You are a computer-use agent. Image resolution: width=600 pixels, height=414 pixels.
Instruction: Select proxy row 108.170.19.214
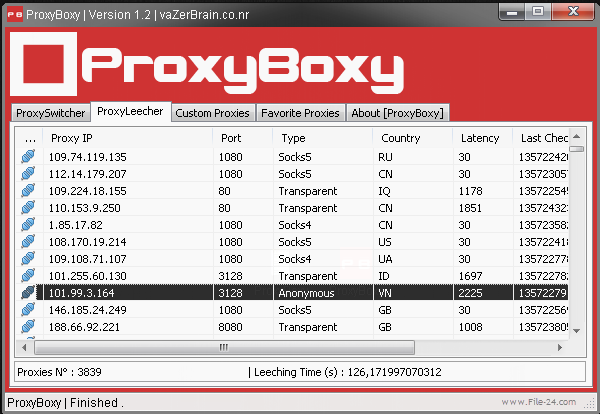[292, 242]
